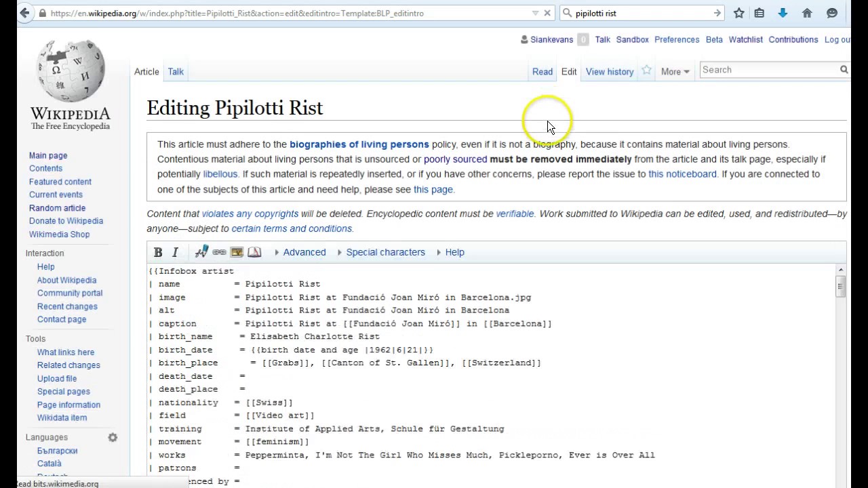Open Siankevans user page link
Image resolution: width=868 pixels, height=488 pixels.
[551, 40]
